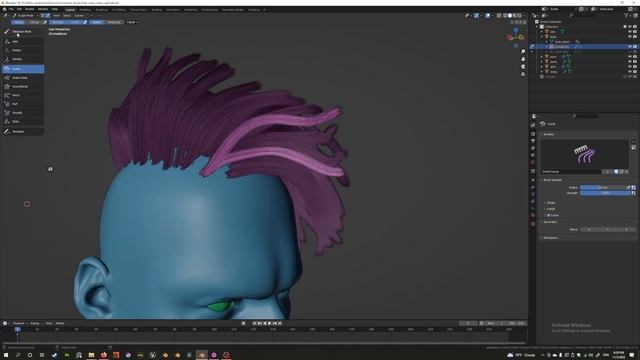This screenshot has width=640, height=360.
Task: Open the Select header menu in viewport
Action: click(x=67, y=16)
